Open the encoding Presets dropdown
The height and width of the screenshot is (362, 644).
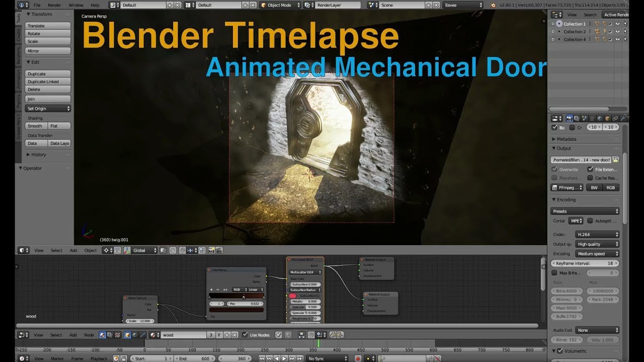pyautogui.click(x=585, y=211)
